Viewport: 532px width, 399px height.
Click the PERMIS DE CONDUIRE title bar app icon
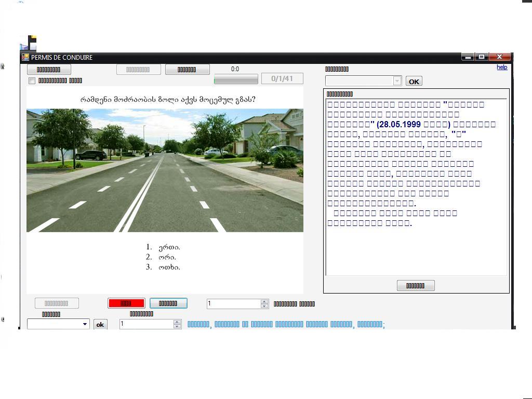click(25, 58)
